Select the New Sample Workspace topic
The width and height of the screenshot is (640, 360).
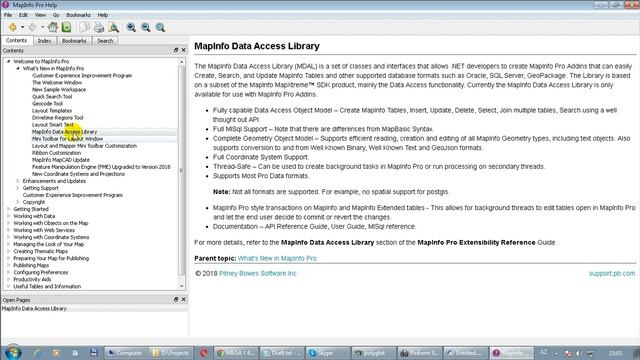[59, 89]
